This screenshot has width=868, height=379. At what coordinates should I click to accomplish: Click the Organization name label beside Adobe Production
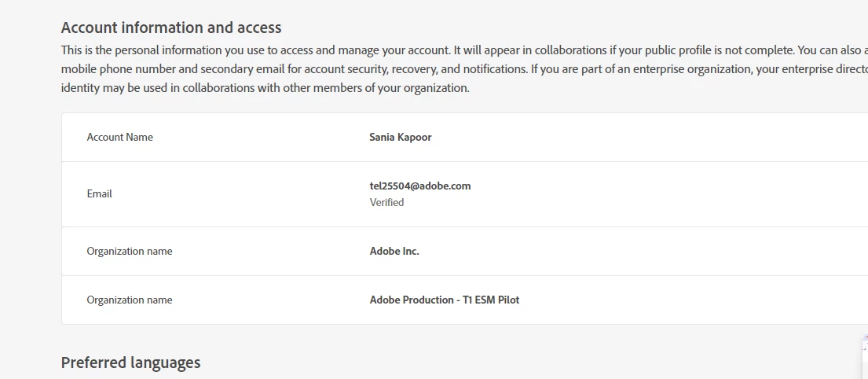(129, 300)
